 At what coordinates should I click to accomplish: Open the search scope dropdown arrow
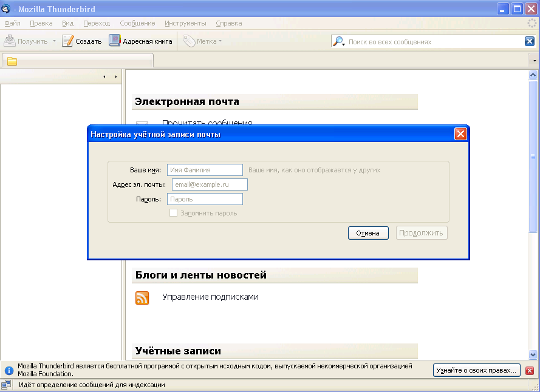(344, 43)
